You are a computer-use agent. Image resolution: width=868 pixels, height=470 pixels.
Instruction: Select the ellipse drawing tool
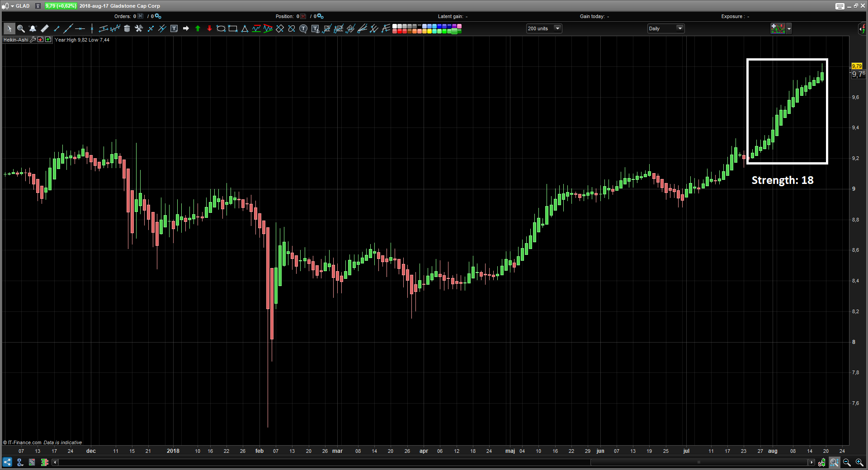(x=221, y=28)
